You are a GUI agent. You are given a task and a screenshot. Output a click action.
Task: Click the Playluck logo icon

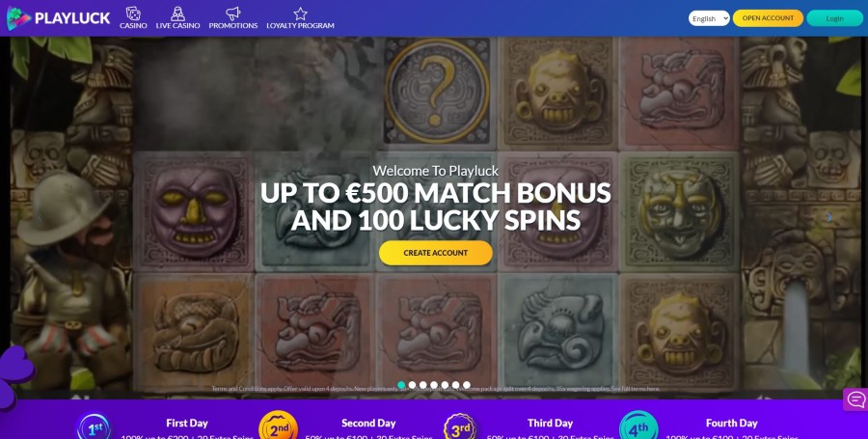18,18
